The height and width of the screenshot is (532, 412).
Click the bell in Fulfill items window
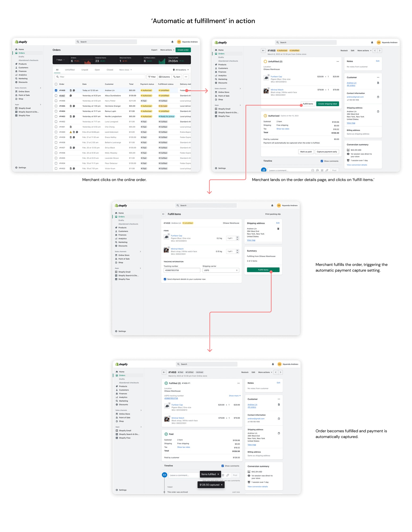pos(272,205)
